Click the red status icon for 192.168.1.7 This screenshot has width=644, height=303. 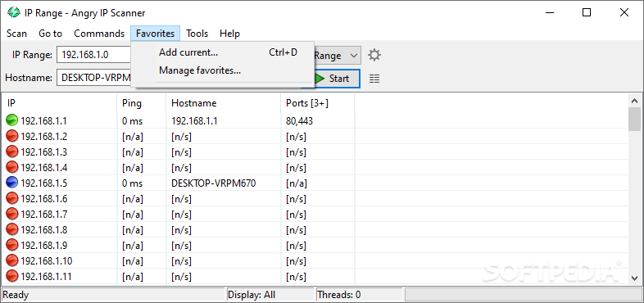point(12,215)
